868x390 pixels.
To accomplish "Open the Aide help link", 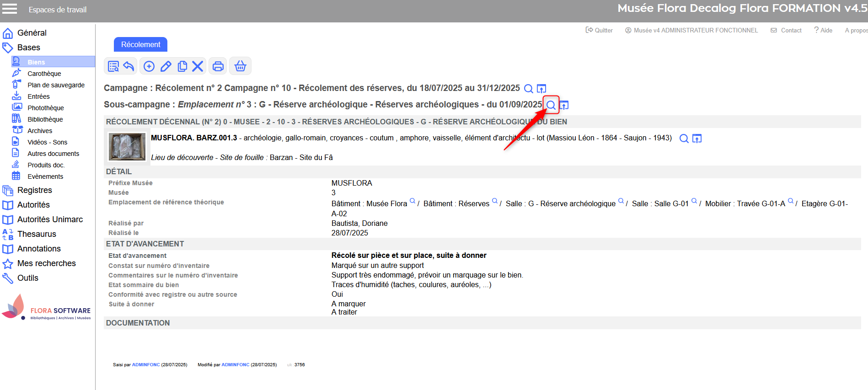I will point(823,30).
